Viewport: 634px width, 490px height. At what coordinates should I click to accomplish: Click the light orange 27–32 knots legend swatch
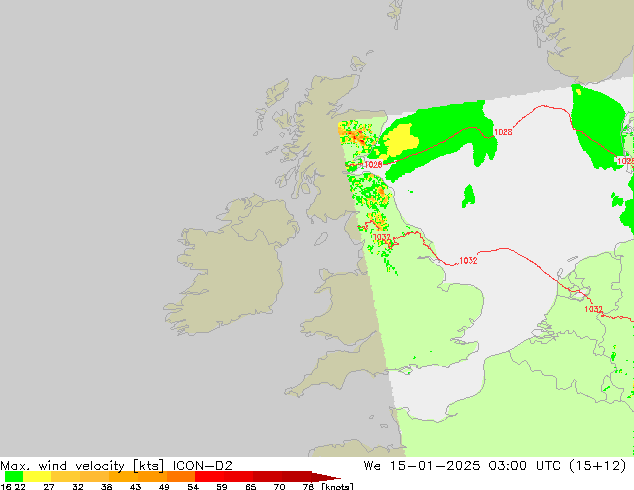pyautogui.click(x=66, y=477)
